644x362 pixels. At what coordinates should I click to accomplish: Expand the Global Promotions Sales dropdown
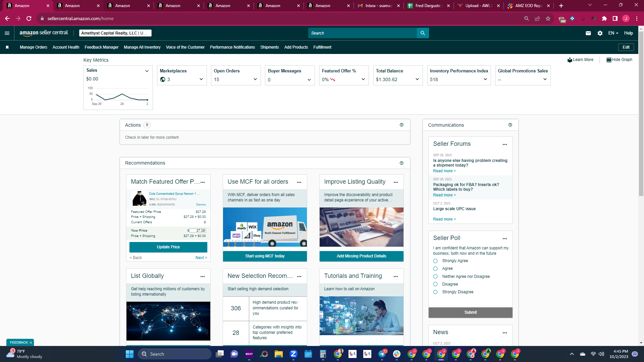click(545, 79)
